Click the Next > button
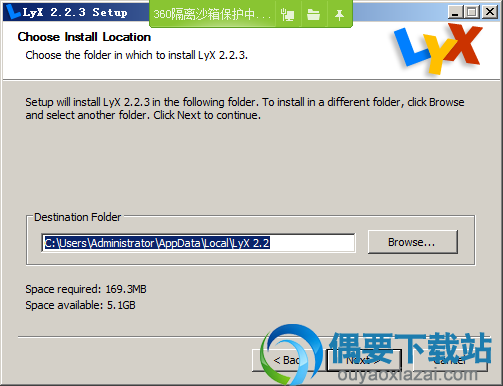The image size is (503, 386). point(364,360)
